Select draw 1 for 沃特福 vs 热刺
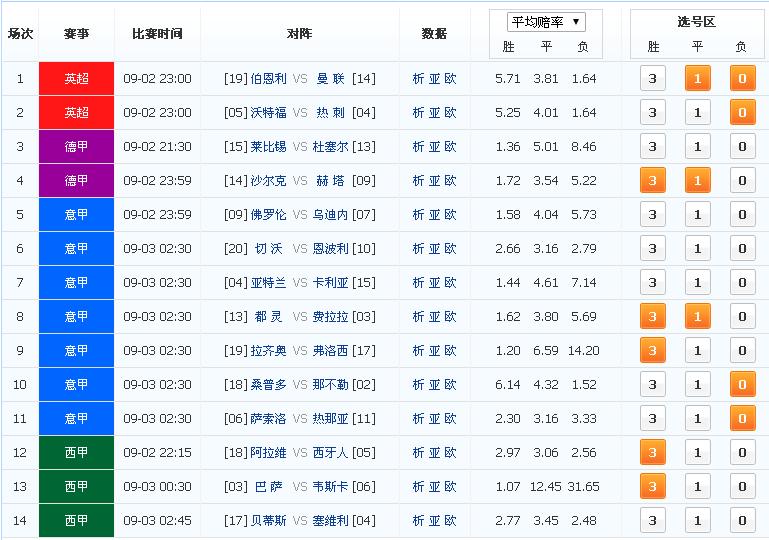 (x=697, y=112)
